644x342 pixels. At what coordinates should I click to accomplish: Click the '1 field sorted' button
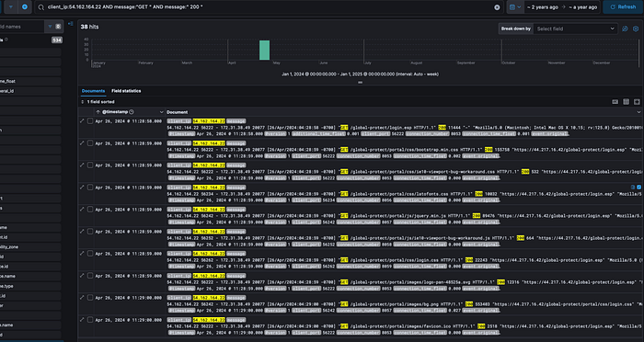[x=98, y=102]
